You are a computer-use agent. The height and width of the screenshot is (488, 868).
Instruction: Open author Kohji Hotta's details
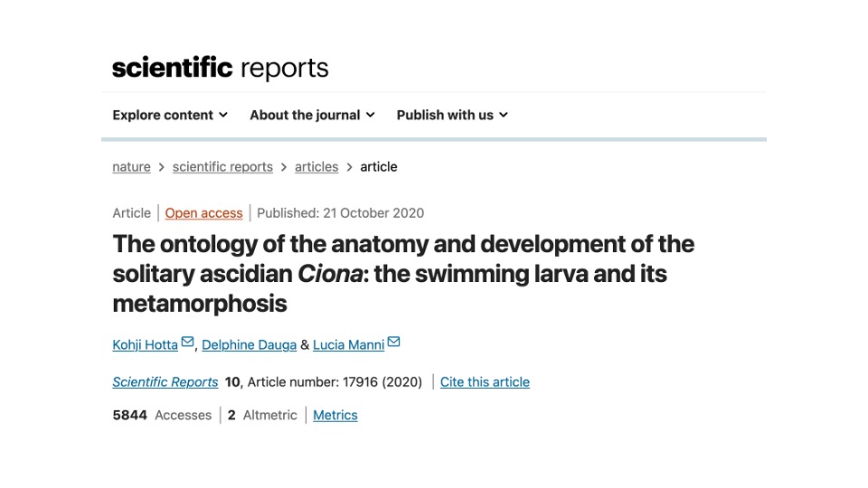(x=145, y=345)
